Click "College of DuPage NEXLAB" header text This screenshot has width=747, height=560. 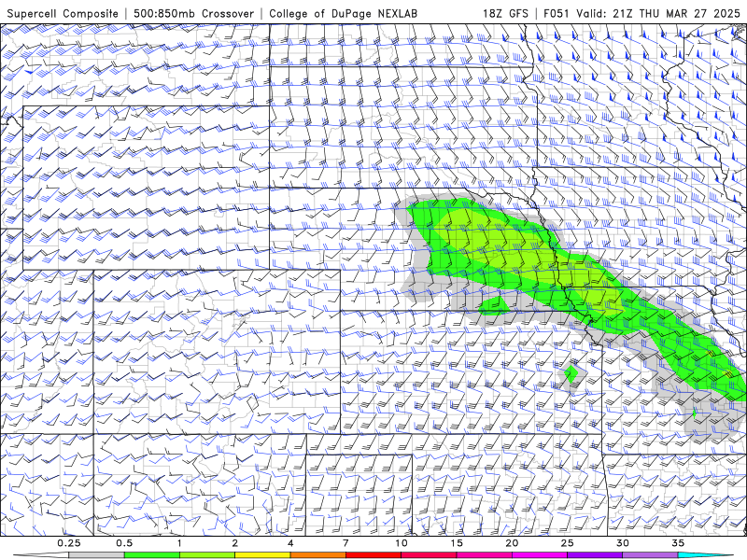tap(343, 13)
